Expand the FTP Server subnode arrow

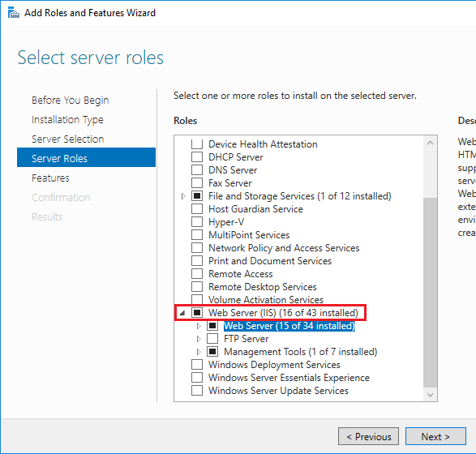199,339
